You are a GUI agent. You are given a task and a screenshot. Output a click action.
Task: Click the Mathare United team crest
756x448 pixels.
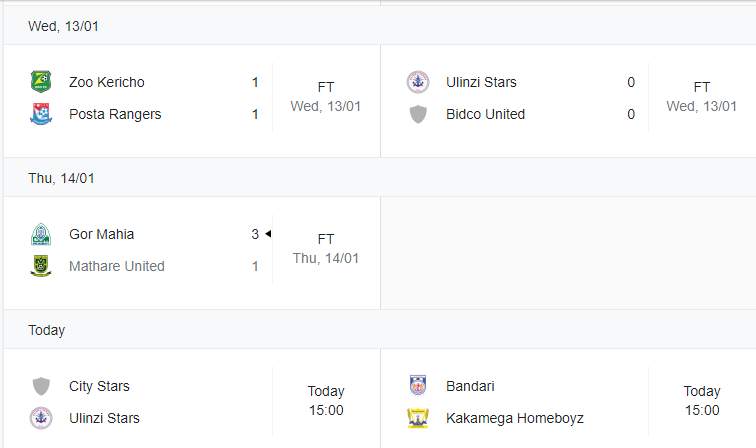41,266
